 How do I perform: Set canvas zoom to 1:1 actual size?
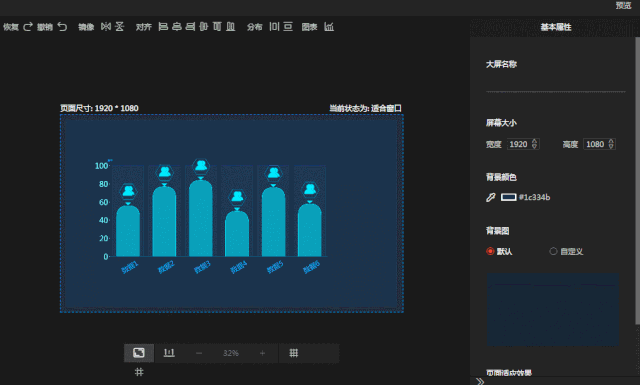pos(169,353)
